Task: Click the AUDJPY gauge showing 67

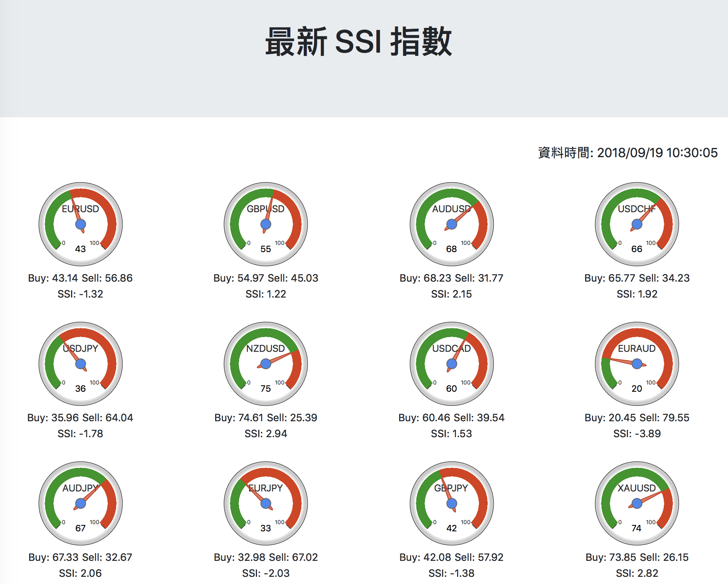Action: 81,503
